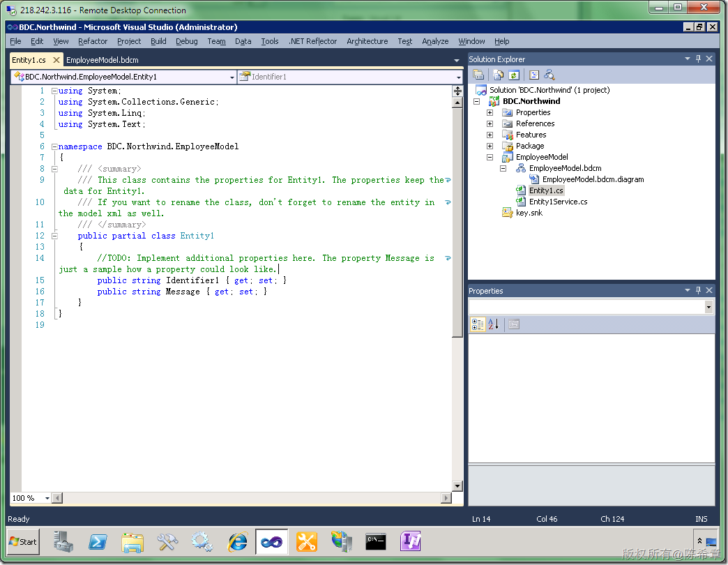Click Visual Studio taskbar icon
This screenshot has width=728, height=565.
[272, 542]
